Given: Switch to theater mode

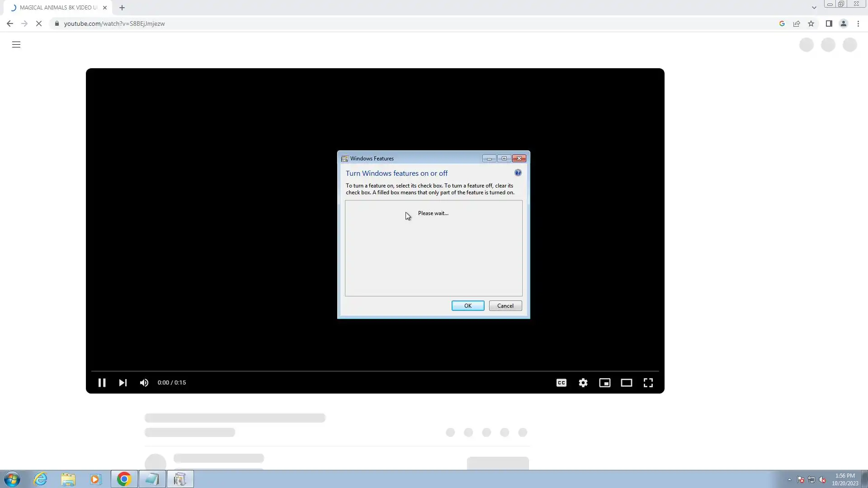Looking at the screenshot, I should point(626,383).
